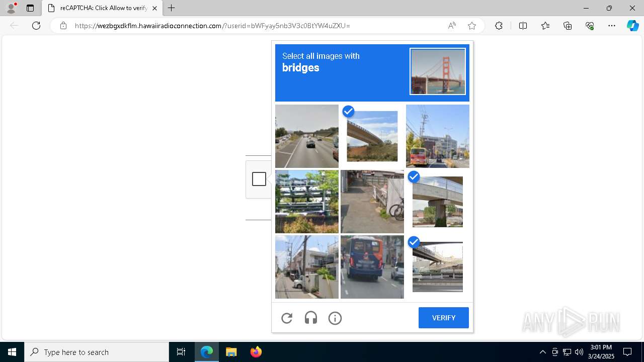Open the Extensions puzzle icon
The height and width of the screenshot is (362, 644).
point(499,26)
